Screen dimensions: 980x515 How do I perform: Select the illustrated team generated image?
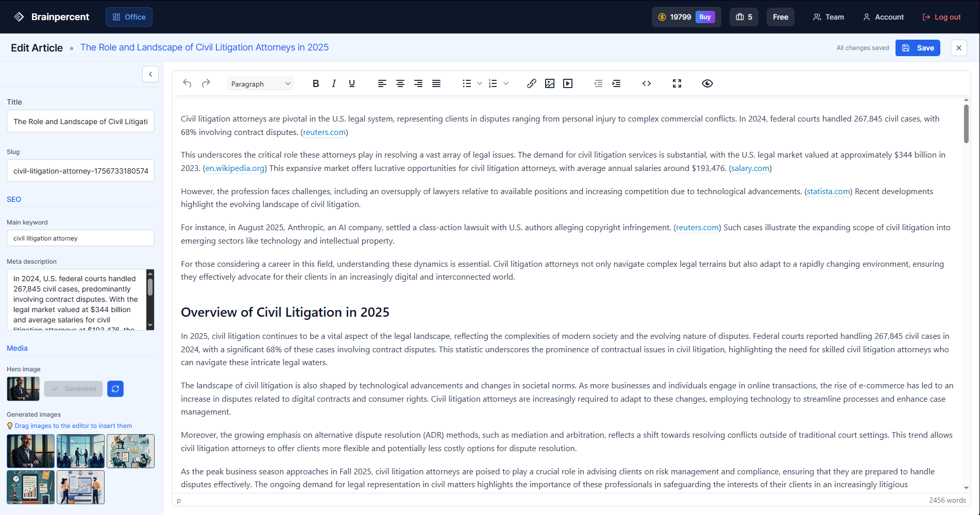pyautogui.click(x=130, y=451)
